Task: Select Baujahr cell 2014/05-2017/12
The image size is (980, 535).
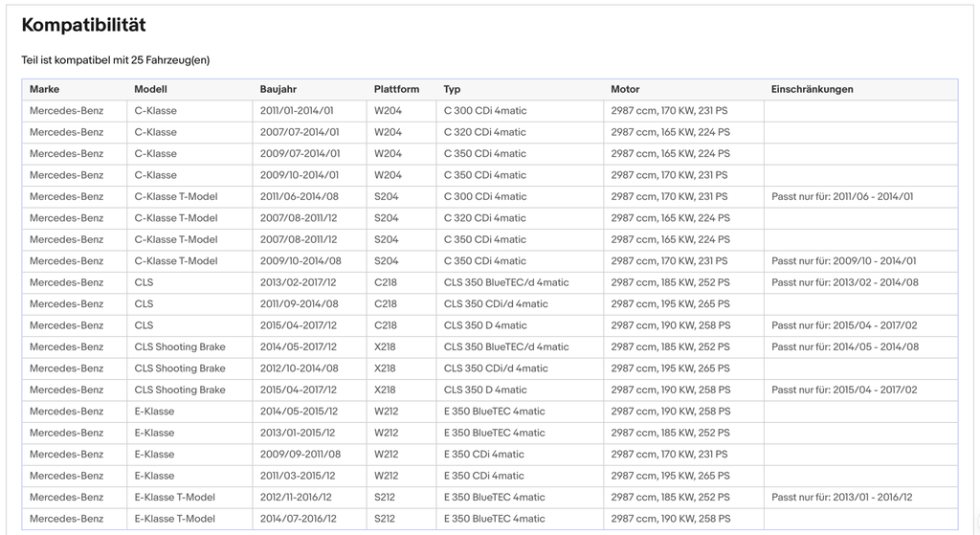Action: pyautogui.click(x=299, y=346)
